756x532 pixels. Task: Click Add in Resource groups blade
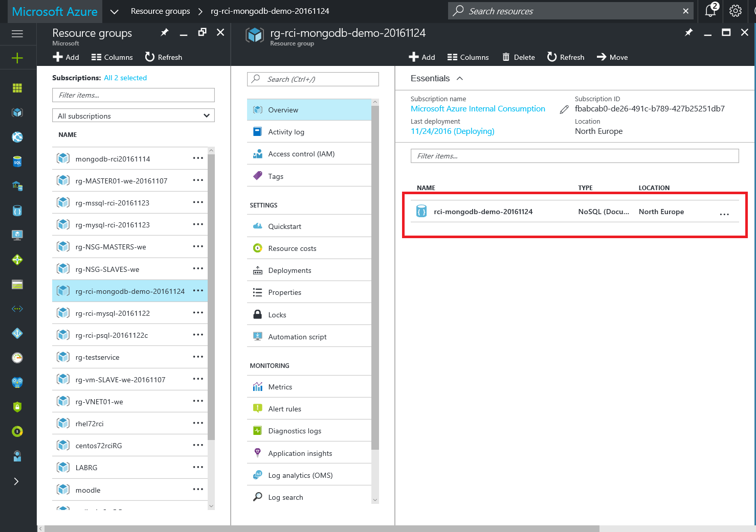pyautogui.click(x=66, y=57)
